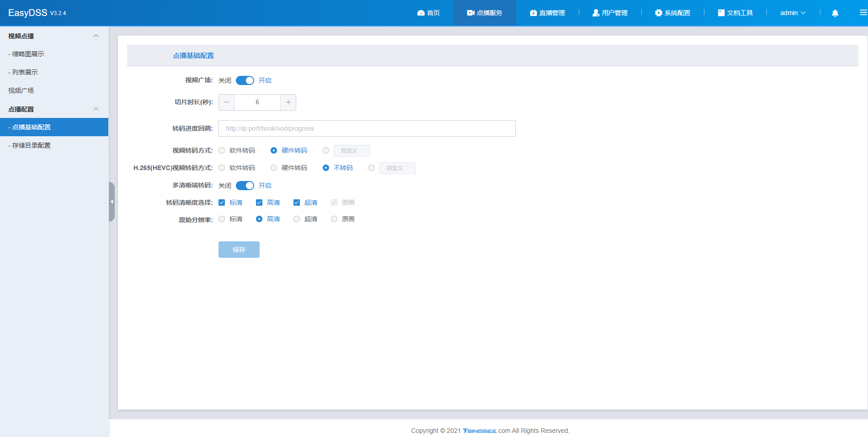Click Tsingsee link in footer
This screenshot has width=868, height=437.
point(479,431)
